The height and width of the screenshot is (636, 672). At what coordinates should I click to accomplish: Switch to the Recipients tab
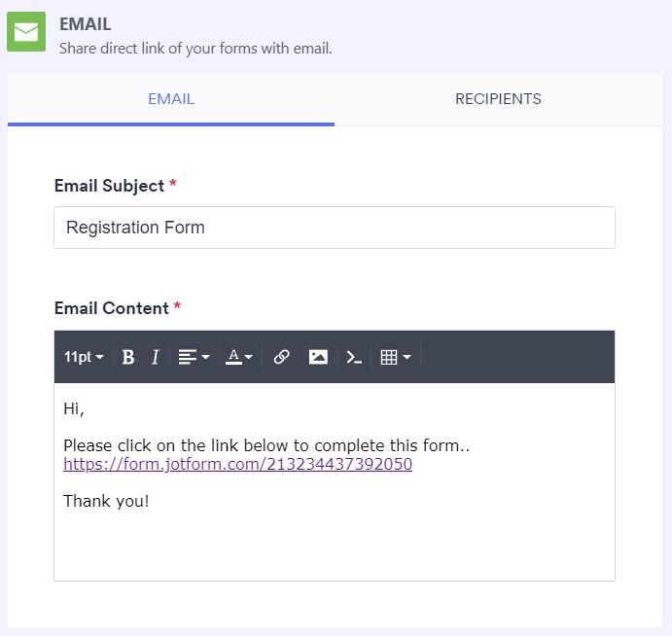(498, 98)
